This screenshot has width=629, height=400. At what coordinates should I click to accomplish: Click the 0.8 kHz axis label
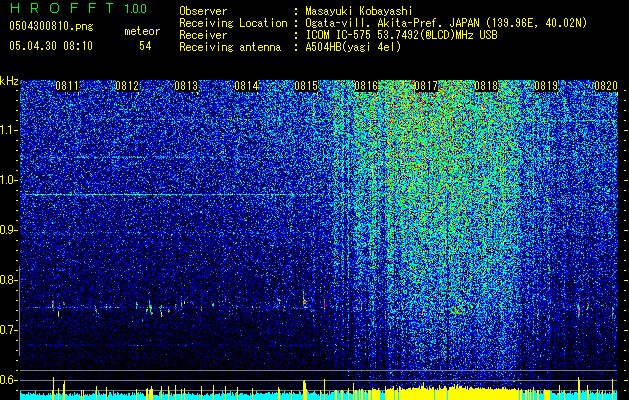click(x=9, y=280)
